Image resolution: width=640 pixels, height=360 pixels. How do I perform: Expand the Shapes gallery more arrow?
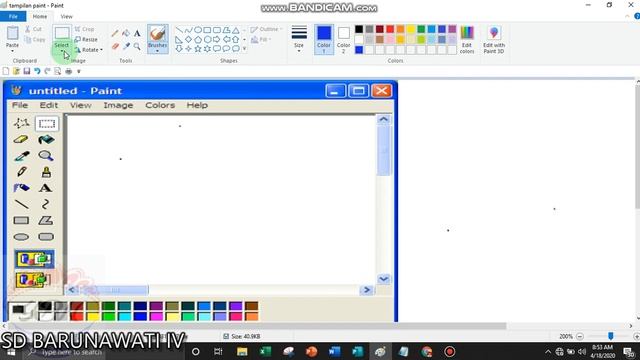[x=244, y=49]
